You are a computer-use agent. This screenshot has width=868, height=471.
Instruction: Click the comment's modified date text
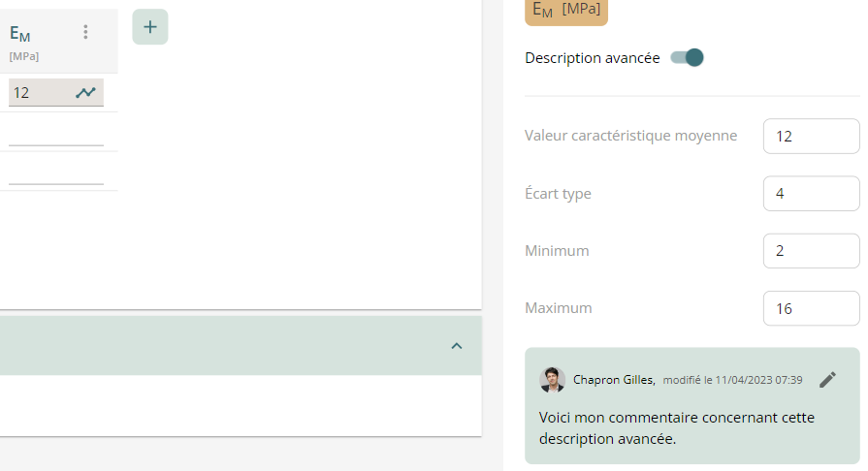pyautogui.click(x=732, y=380)
